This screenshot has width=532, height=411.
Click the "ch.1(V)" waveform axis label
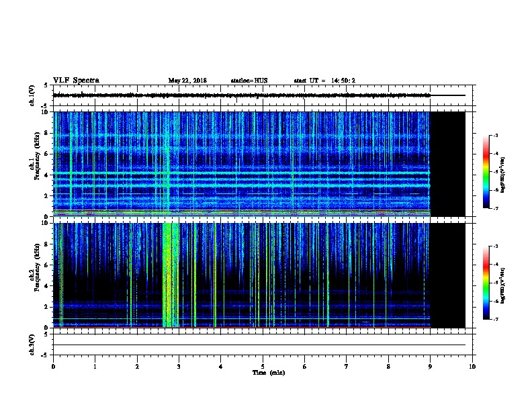[32, 95]
